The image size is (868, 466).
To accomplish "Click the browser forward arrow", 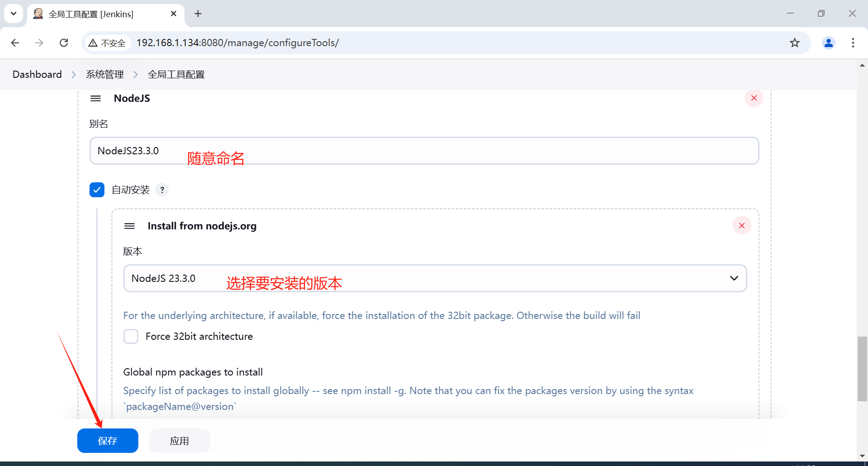I will [x=39, y=43].
